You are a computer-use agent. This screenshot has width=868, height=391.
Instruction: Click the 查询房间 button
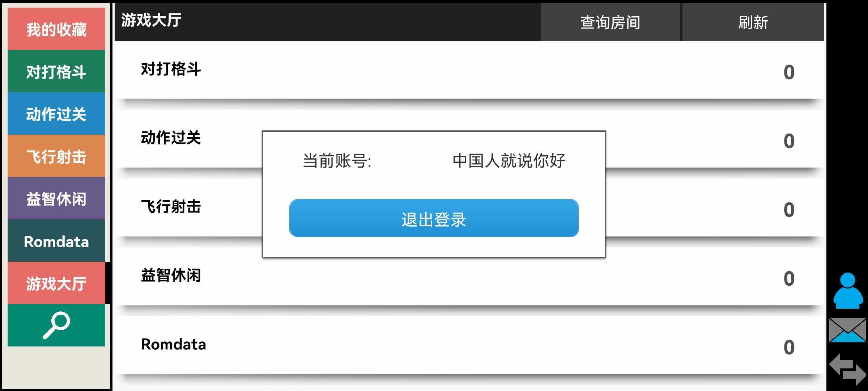click(610, 22)
